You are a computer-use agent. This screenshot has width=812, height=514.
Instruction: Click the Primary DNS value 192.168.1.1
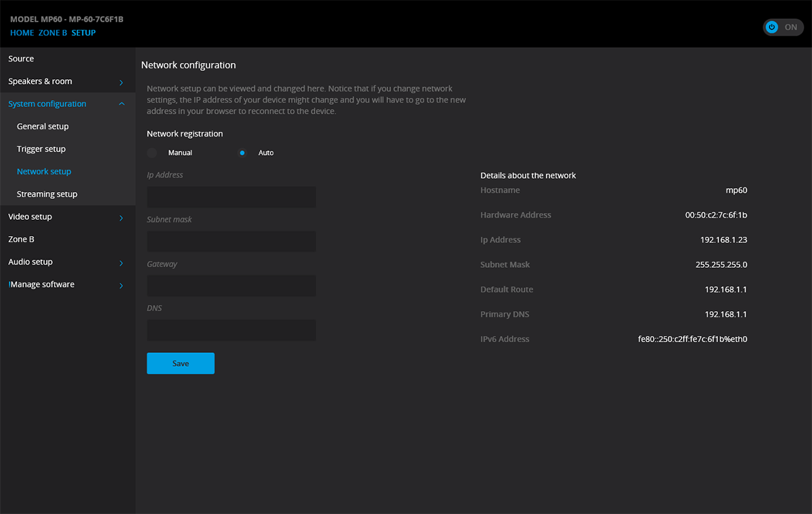726,314
